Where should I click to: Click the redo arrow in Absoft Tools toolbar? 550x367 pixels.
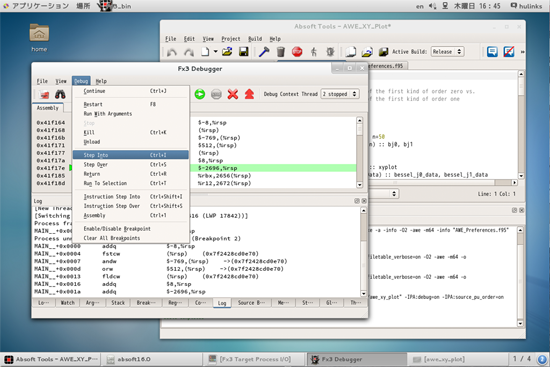coord(189,52)
